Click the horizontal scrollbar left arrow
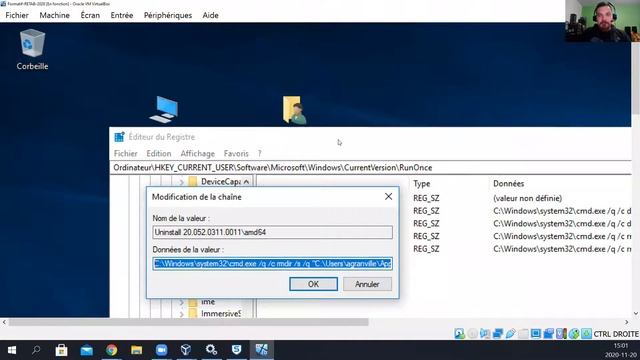 tap(4, 322)
